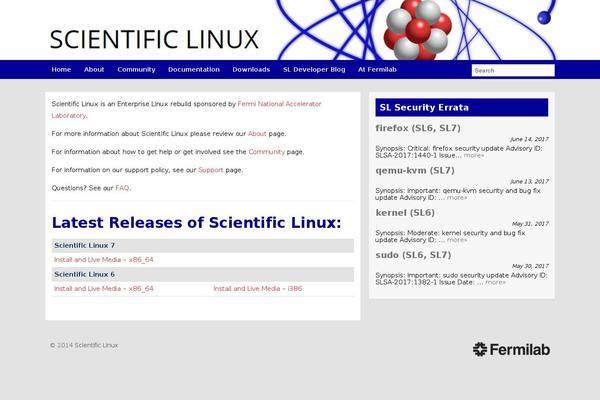Click the Scientific Linux 6 row header
Image resolution: width=600 pixels, height=400 pixels.
203,274
